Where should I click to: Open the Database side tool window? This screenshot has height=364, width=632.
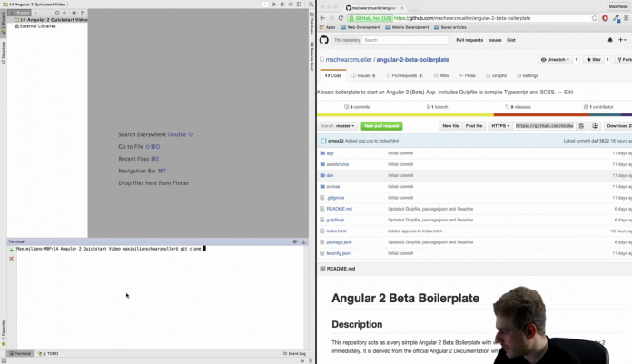tap(311, 24)
